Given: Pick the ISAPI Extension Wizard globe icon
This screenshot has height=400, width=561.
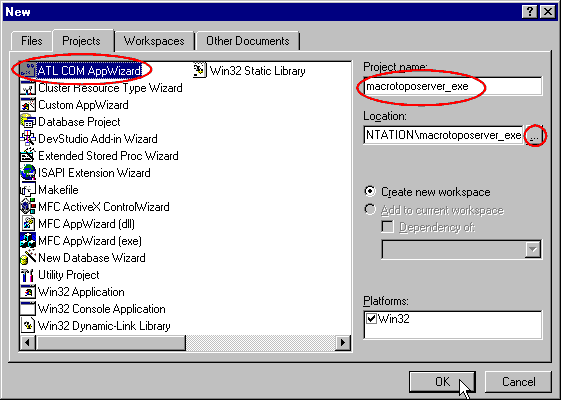Looking at the screenshot, I should (28, 172).
